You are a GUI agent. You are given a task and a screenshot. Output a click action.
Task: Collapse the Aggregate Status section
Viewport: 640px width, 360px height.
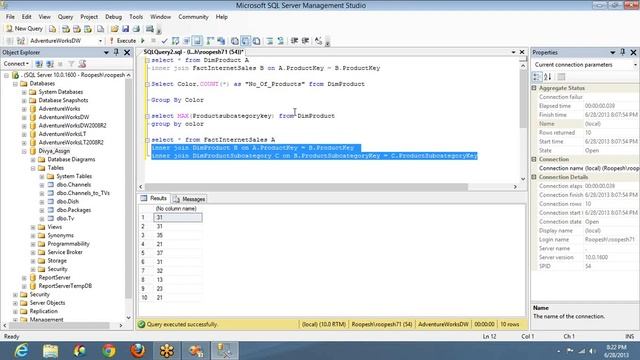click(534, 88)
